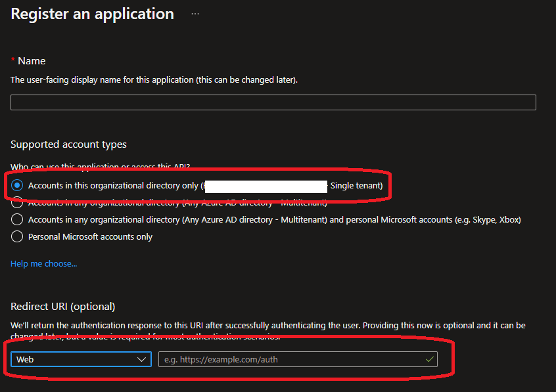
Task: Click the green checkmark in Redirect URI field
Action: click(430, 359)
